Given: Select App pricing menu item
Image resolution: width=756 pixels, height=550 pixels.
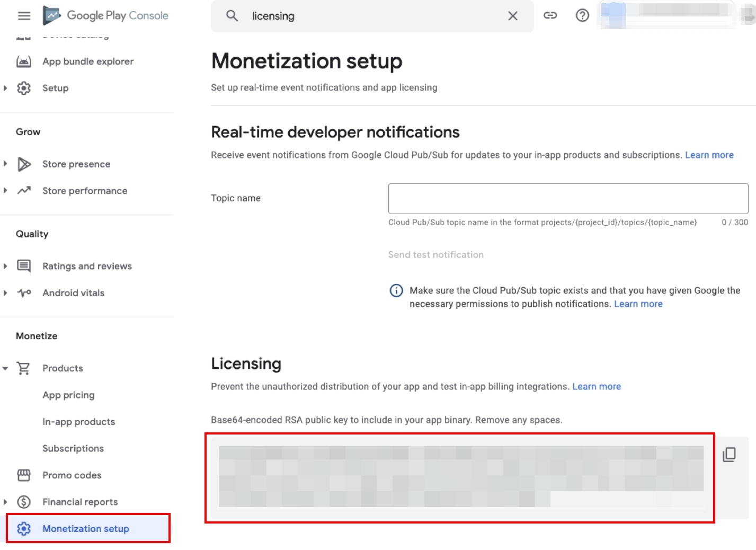Looking at the screenshot, I should 68,395.
